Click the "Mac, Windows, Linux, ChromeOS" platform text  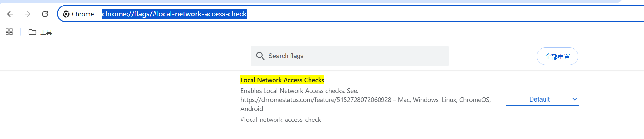coord(444,100)
